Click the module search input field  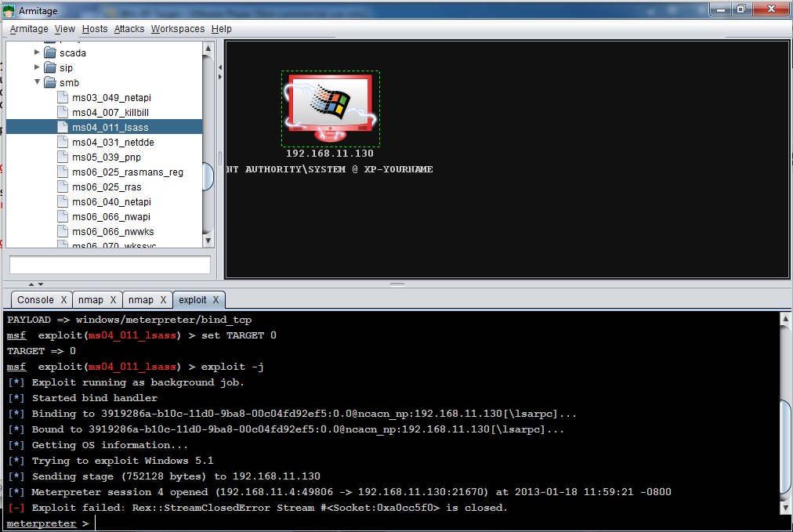(x=110, y=265)
